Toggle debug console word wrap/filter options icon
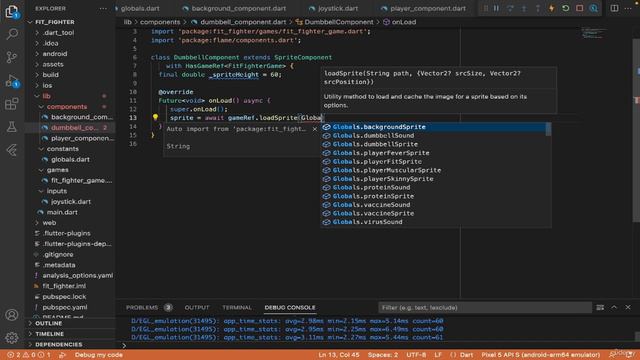This screenshot has height=360, width=640. click(600, 307)
